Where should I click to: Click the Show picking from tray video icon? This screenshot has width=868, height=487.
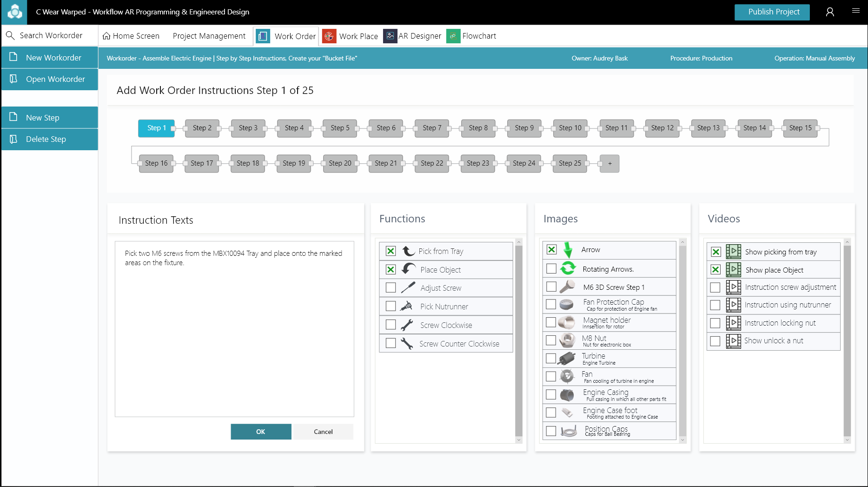(734, 252)
